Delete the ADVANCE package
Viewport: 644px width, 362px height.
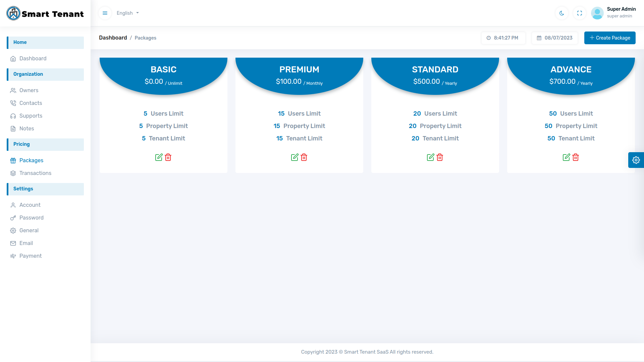pyautogui.click(x=576, y=157)
